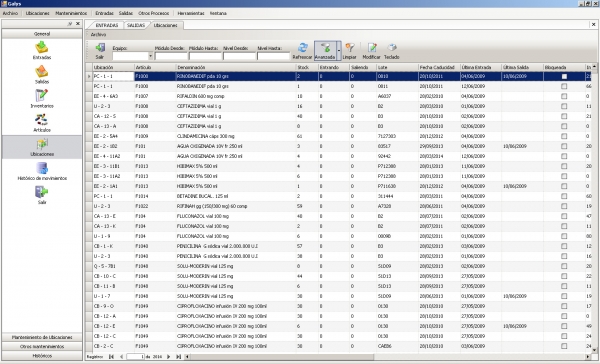Screen dimensions: 600x364
Task: Switch to the ENTRADAS tab
Action: pos(106,25)
